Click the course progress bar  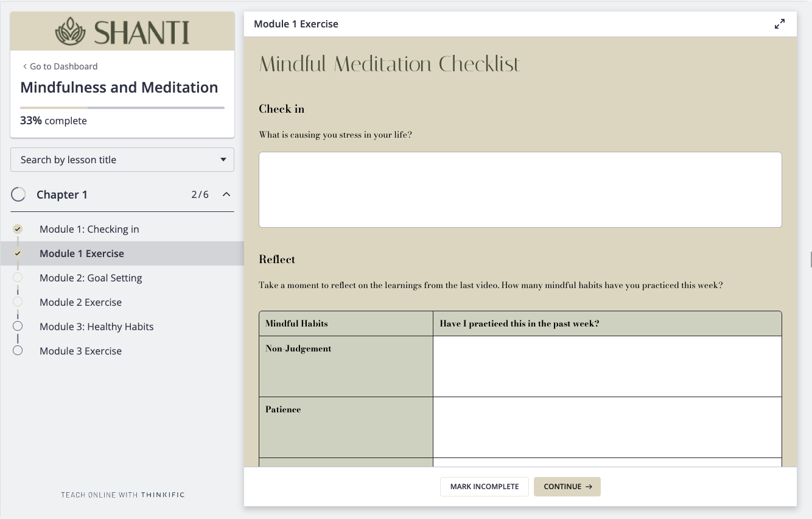[122, 108]
